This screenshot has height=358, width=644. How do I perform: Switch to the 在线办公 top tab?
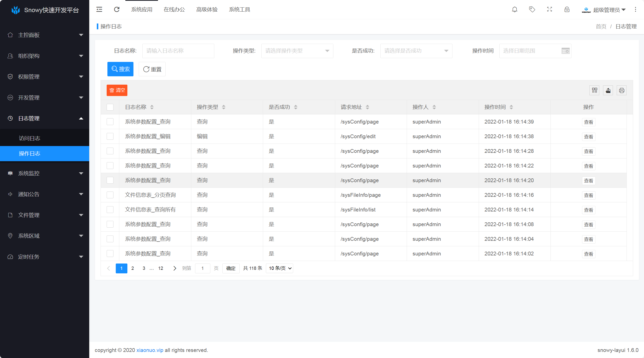point(174,10)
